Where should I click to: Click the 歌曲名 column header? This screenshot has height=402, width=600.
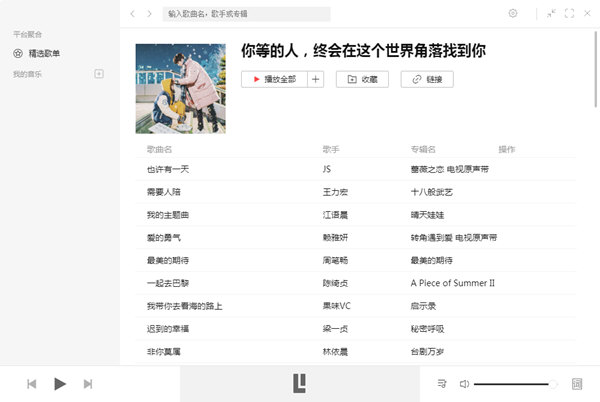[159, 149]
